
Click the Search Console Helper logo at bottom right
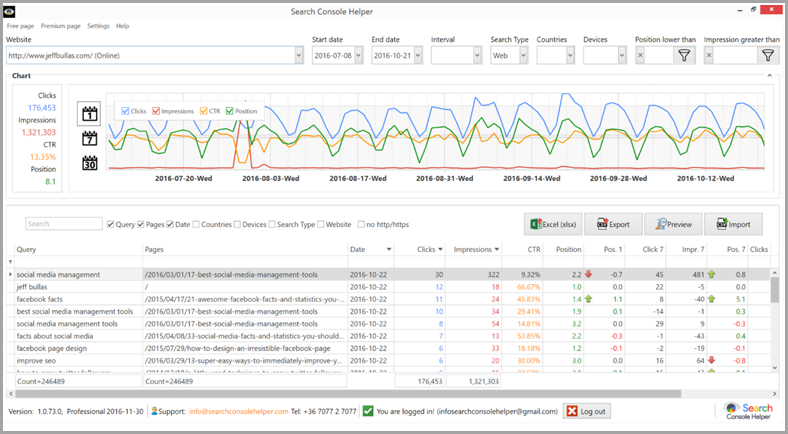tap(748, 411)
